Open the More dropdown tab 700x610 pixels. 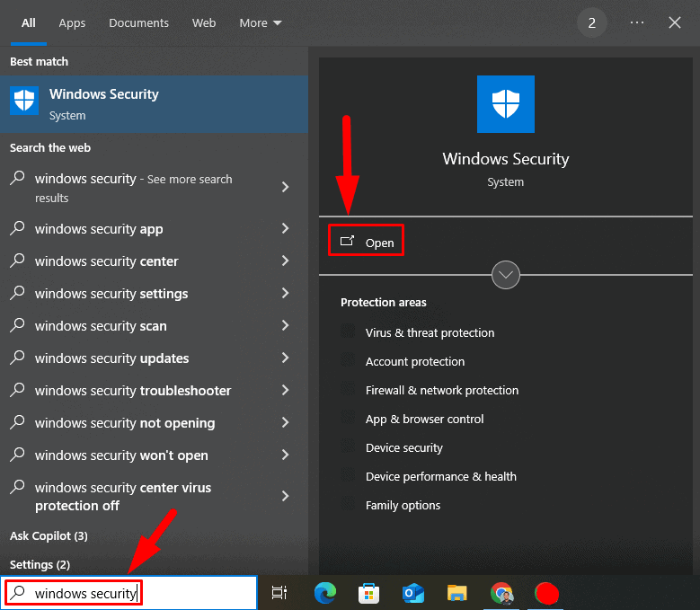[x=261, y=22]
